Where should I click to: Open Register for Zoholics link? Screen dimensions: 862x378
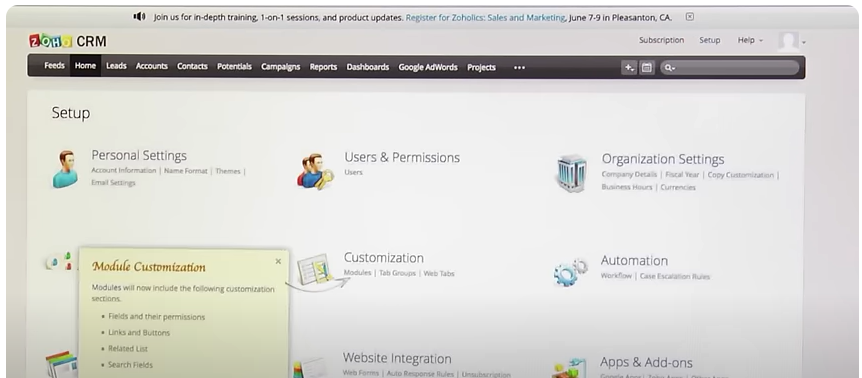(485, 18)
